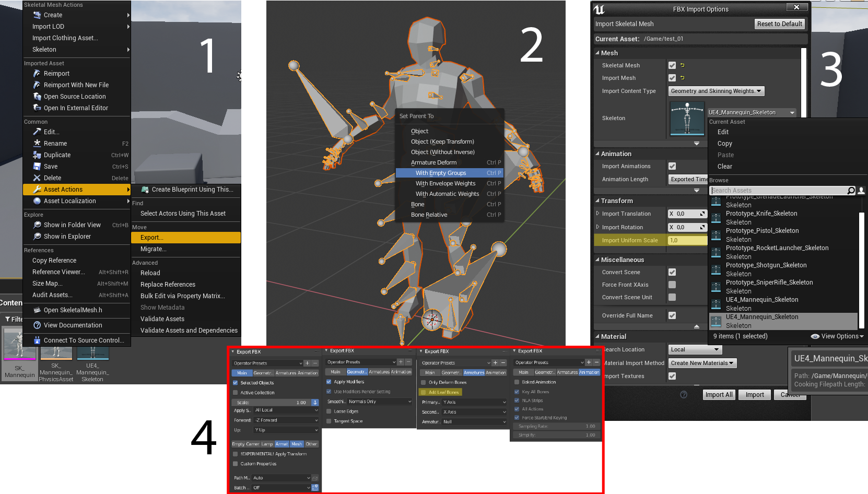Click the Create Blueprint Using This icon
This screenshot has width=868, height=494.
pyautogui.click(x=145, y=190)
